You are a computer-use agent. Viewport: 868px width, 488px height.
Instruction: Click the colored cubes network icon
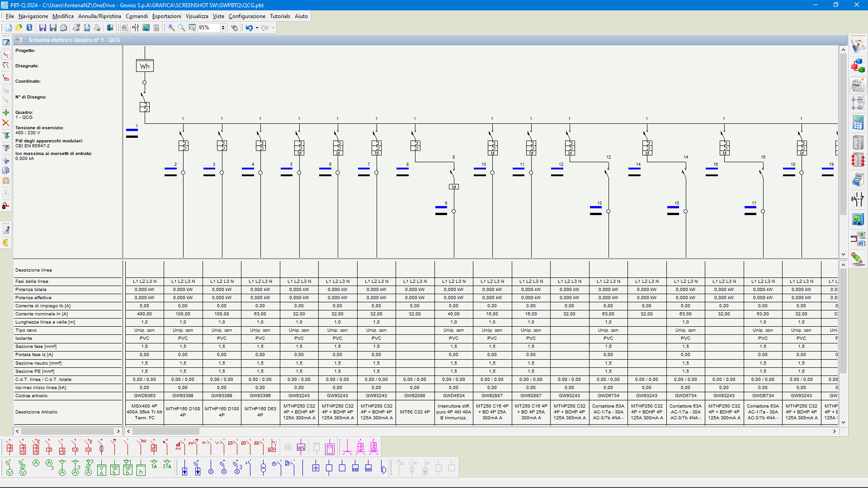(858, 66)
